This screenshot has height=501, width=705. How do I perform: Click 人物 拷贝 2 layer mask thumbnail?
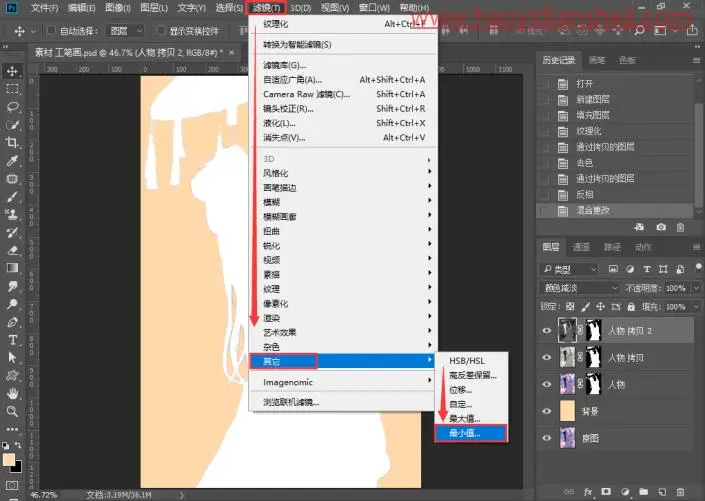[594, 331]
